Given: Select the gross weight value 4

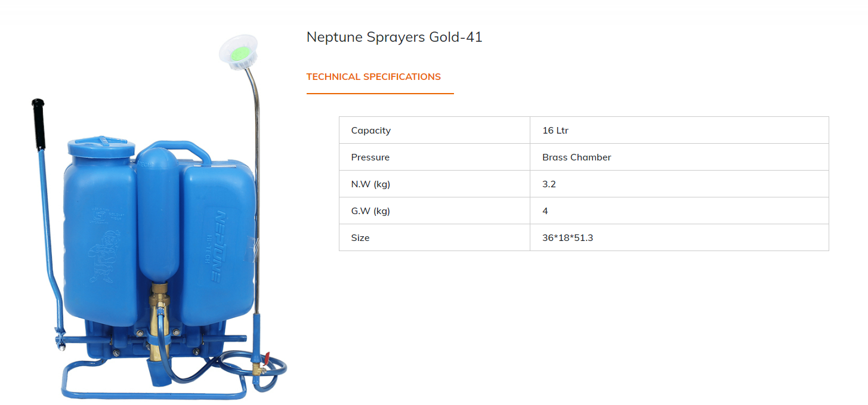Looking at the screenshot, I should pos(545,211).
